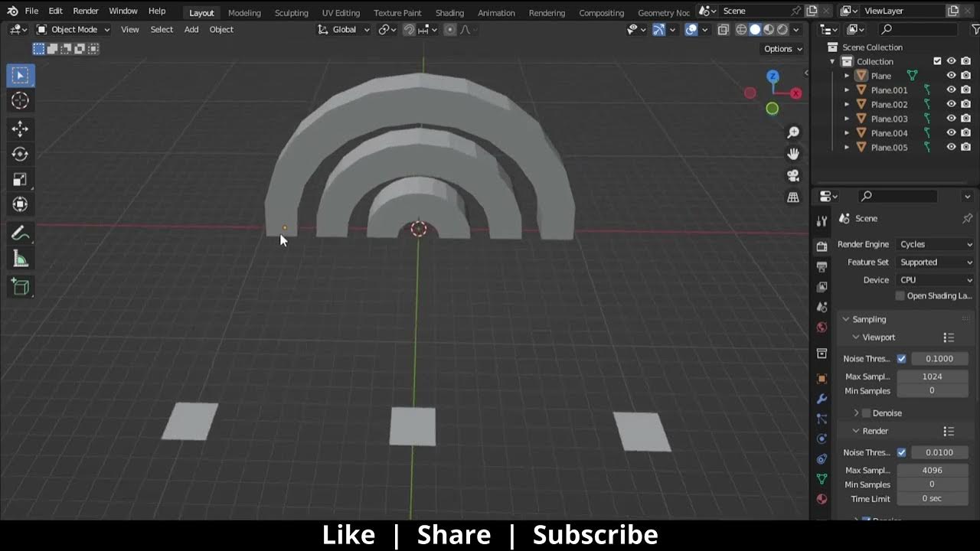Toggle the camera view icon
The image size is (980, 551).
793,175
